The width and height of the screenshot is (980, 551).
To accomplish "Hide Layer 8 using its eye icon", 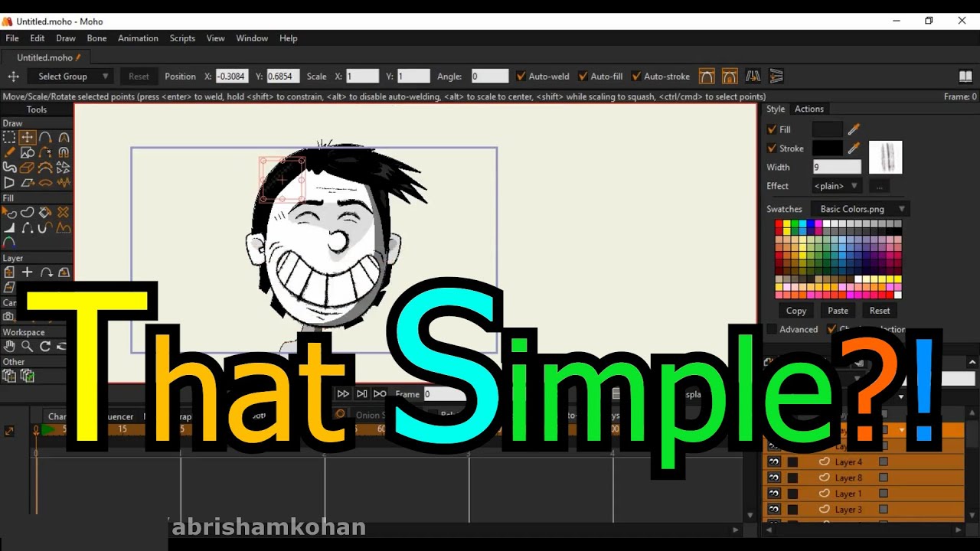I will 774,478.
